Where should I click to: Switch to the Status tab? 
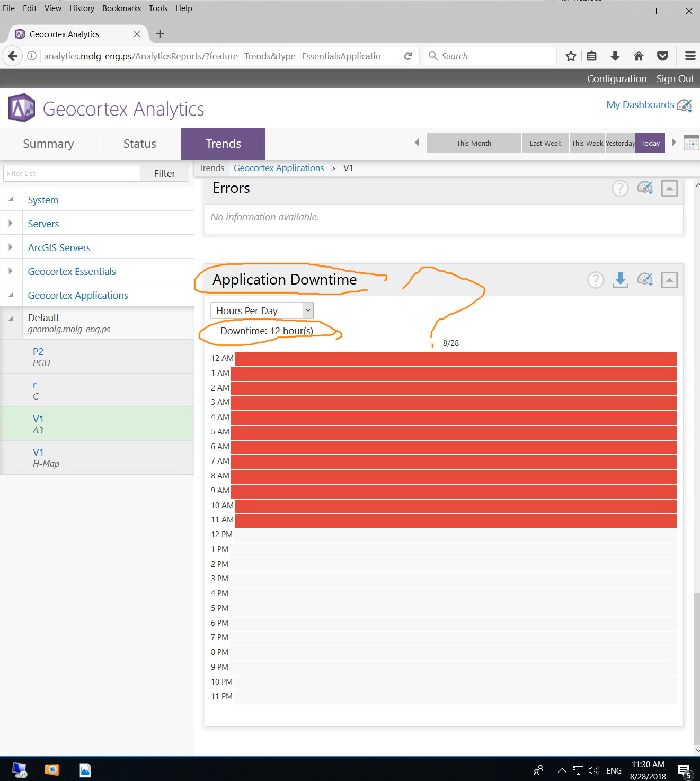pos(140,144)
